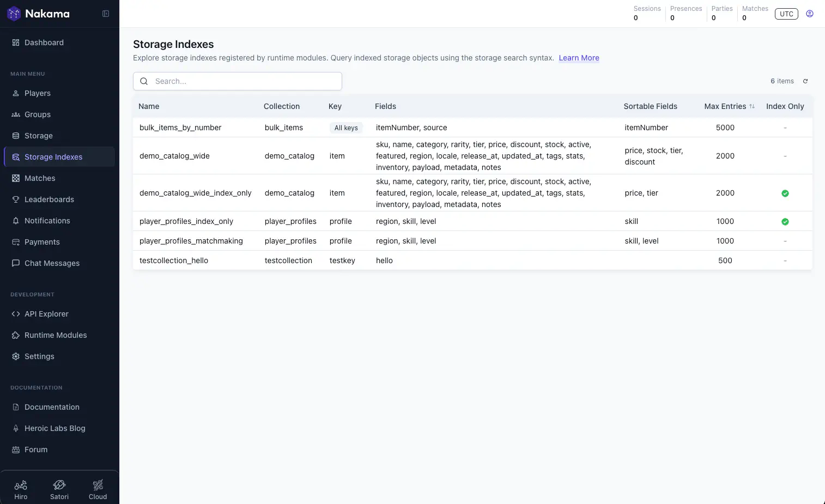Viewport: 825px width, 504px height.
Task: Click the Presences counter in header
Action: click(686, 13)
